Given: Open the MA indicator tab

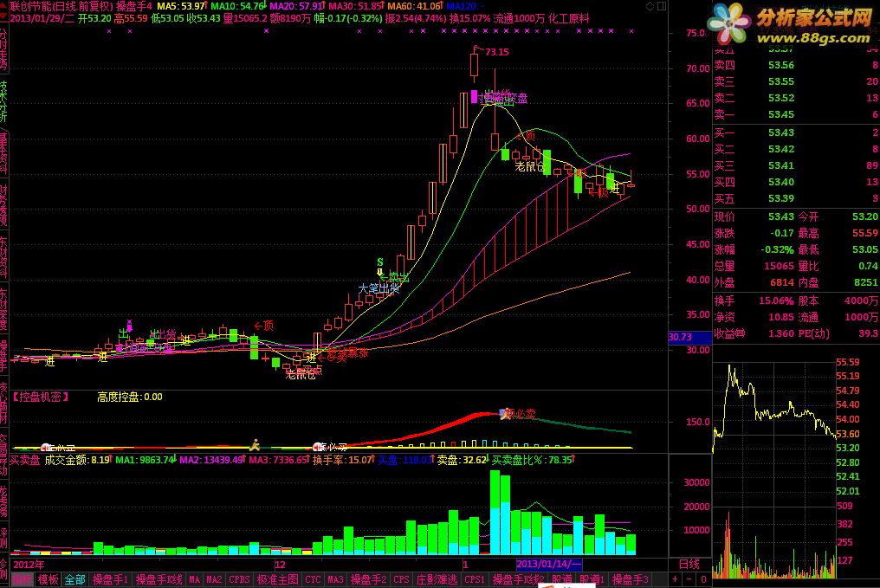Looking at the screenshot, I should point(194,579).
